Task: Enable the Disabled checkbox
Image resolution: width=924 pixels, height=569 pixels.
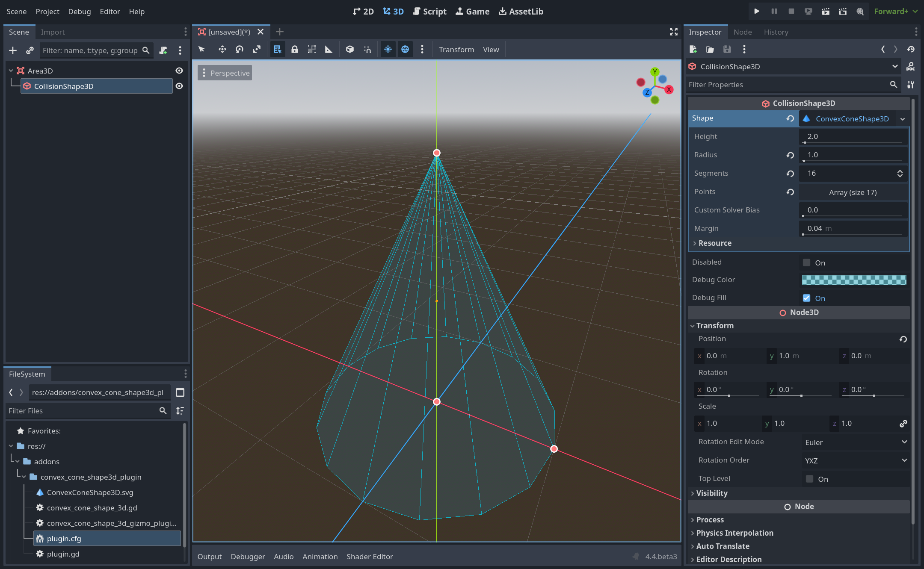Action: pyautogui.click(x=807, y=262)
